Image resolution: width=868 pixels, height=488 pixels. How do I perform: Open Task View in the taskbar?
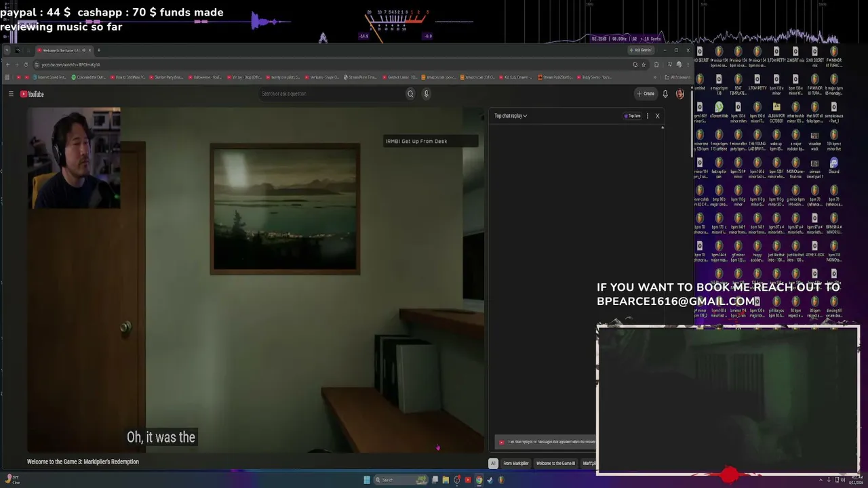click(x=435, y=480)
